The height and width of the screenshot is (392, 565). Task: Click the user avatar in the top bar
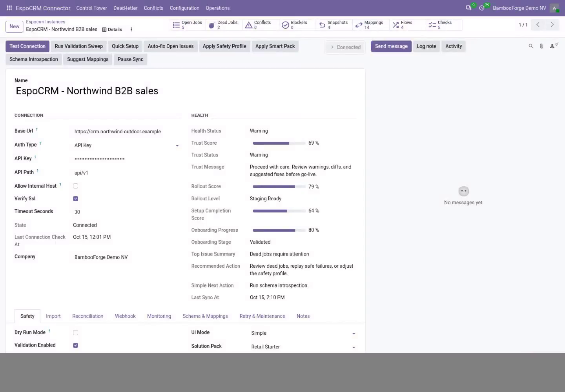pos(554,8)
